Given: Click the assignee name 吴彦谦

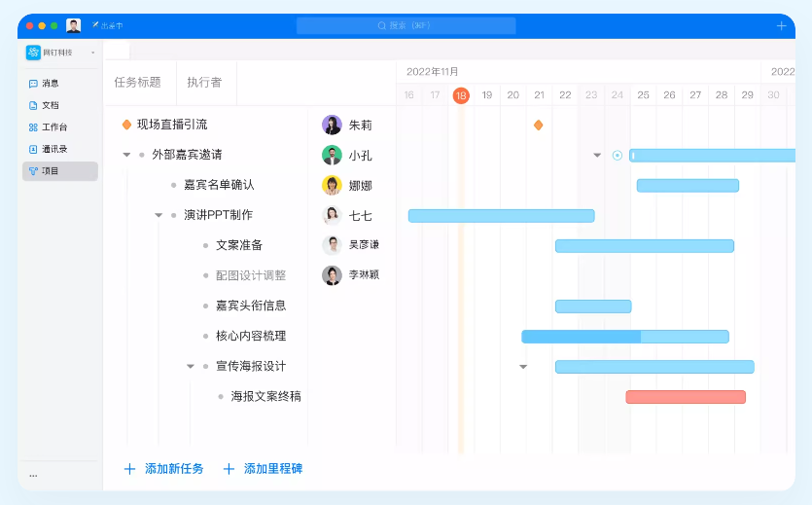Looking at the screenshot, I should click(x=364, y=244).
